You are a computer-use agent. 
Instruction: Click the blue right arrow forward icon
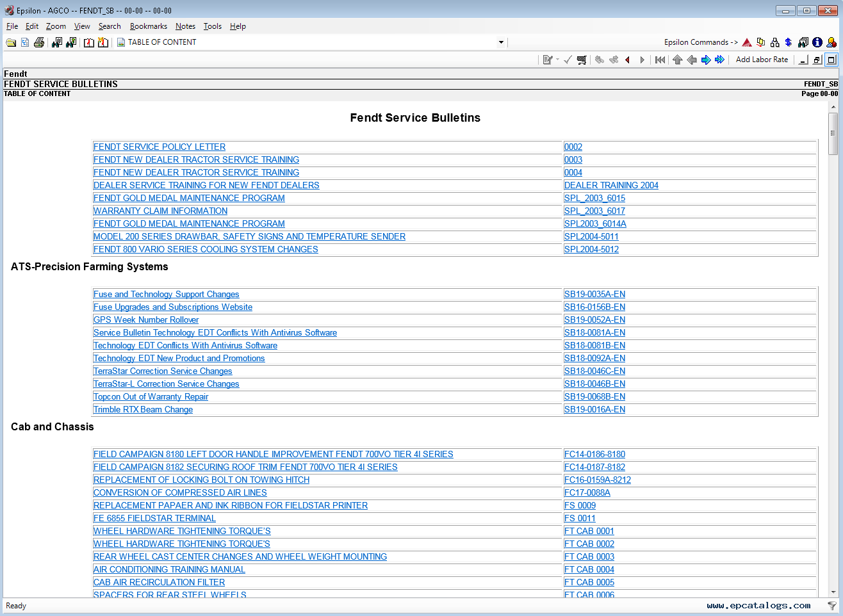pyautogui.click(x=706, y=60)
